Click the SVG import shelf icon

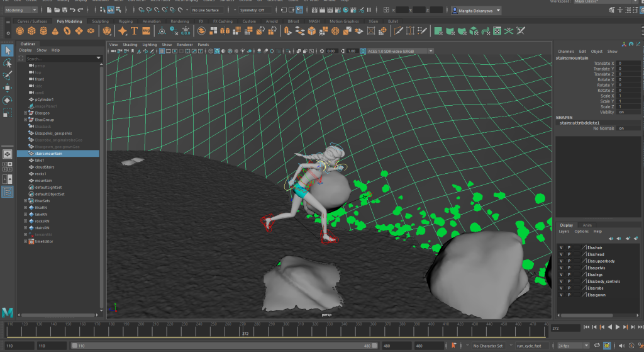click(x=146, y=31)
